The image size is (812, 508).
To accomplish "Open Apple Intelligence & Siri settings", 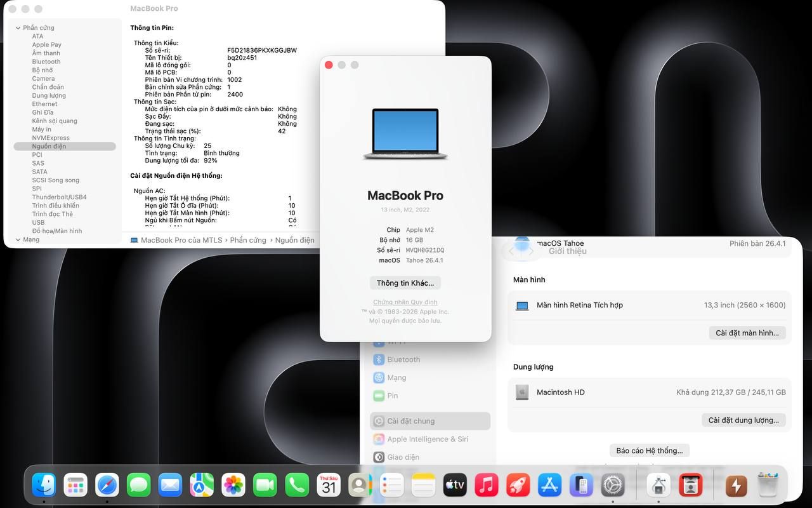I will click(430, 439).
